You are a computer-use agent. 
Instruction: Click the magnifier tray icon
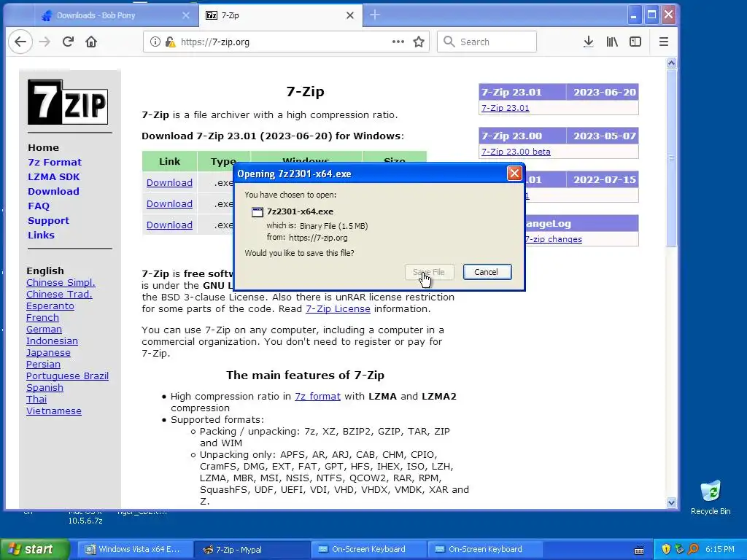click(693, 549)
